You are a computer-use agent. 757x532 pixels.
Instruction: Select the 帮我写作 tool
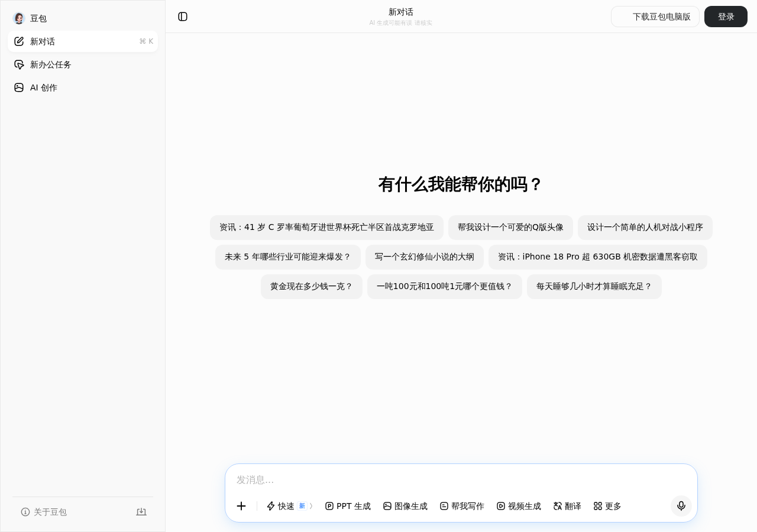pyautogui.click(x=462, y=506)
